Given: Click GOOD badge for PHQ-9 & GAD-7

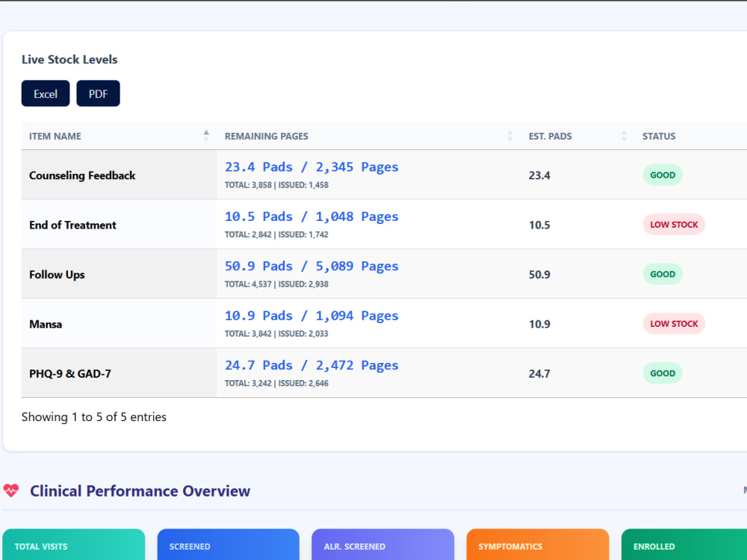Looking at the screenshot, I should [x=663, y=373].
